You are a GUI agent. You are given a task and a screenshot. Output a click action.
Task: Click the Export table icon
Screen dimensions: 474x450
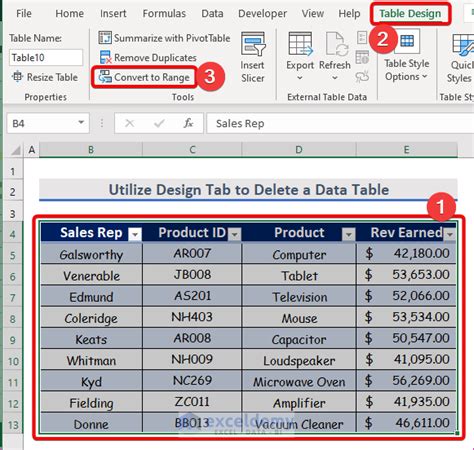pos(300,43)
